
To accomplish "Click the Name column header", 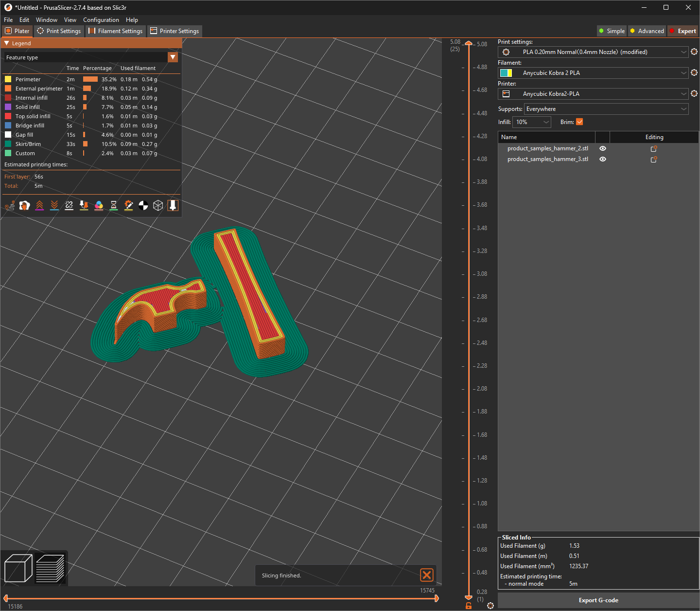I will (x=546, y=137).
